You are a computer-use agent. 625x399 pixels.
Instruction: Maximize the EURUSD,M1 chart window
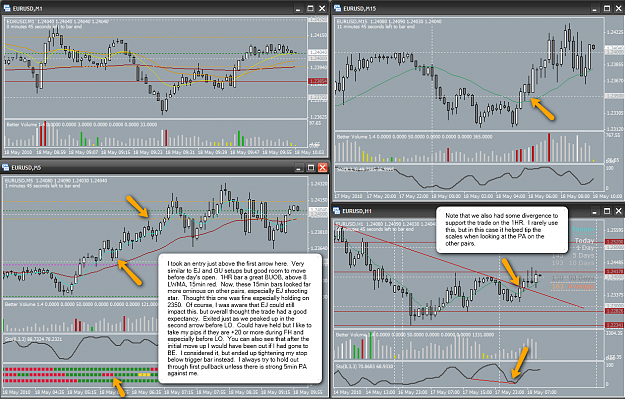[x=310, y=8]
